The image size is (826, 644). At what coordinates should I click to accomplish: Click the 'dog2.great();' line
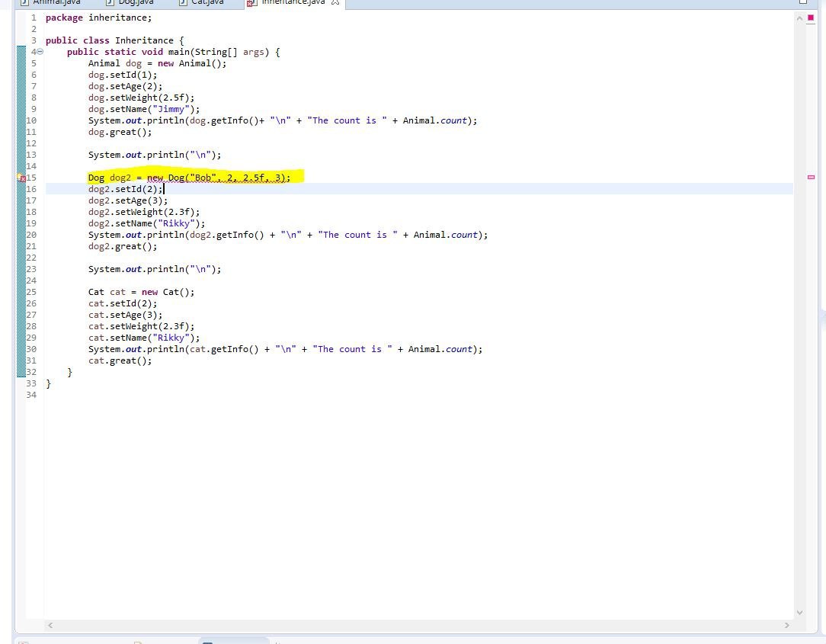[123, 247]
